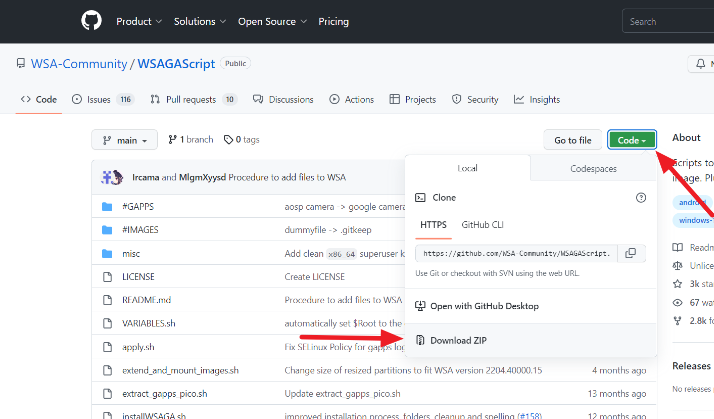Click the LICENSE file icon
This screenshot has width=714, height=419.
tap(107, 277)
